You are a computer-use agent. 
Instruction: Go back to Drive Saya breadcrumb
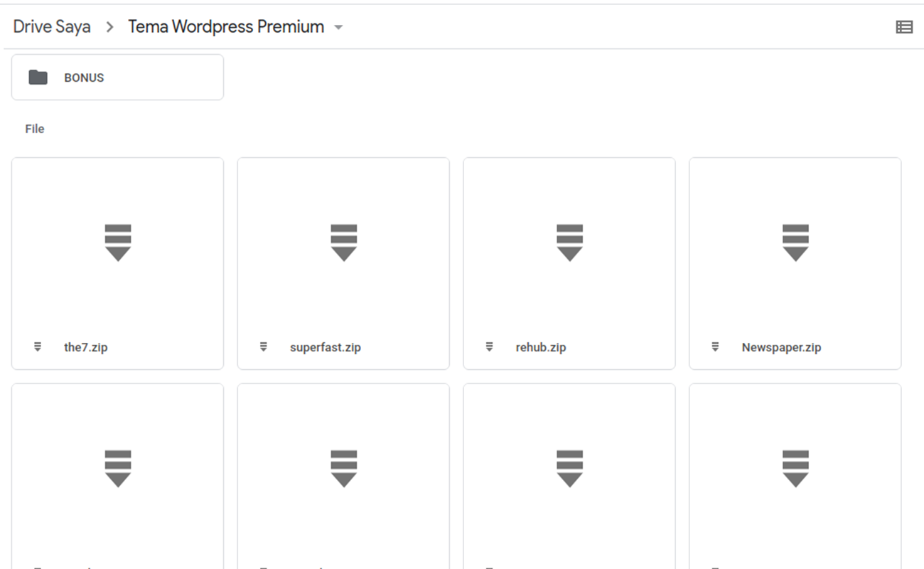52,27
